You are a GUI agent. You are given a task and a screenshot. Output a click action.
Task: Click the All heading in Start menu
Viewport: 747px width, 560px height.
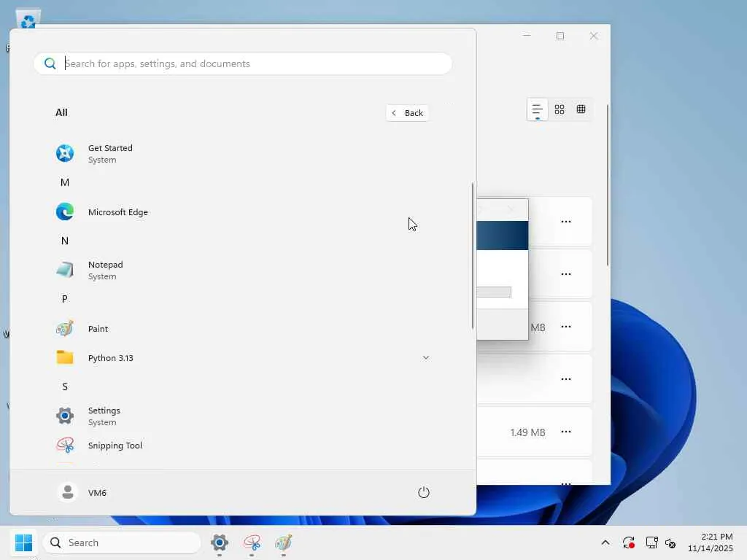click(x=61, y=112)
